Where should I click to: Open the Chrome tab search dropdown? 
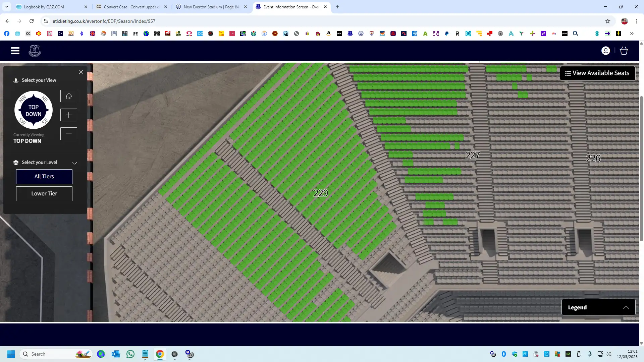pos(6,7)
